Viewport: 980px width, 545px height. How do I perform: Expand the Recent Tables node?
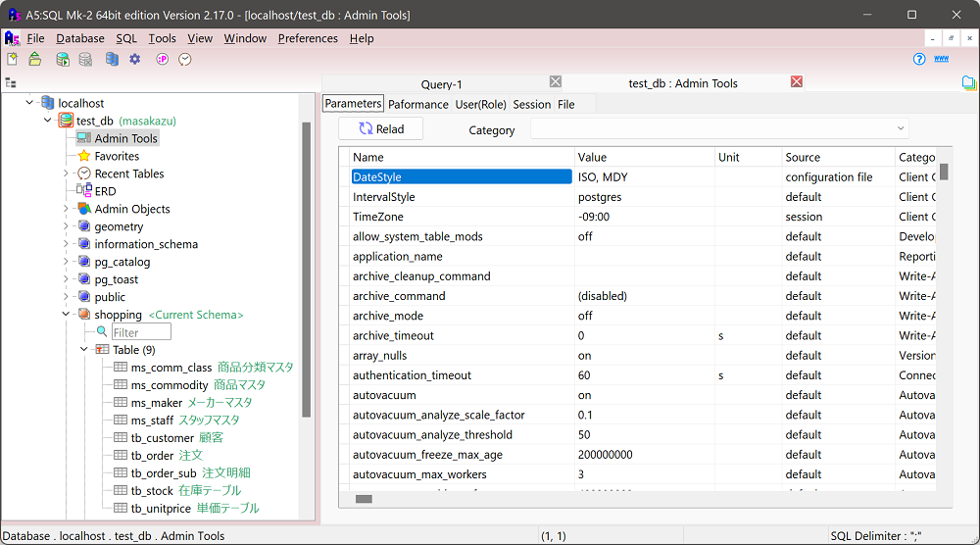[x=66, y=173]
